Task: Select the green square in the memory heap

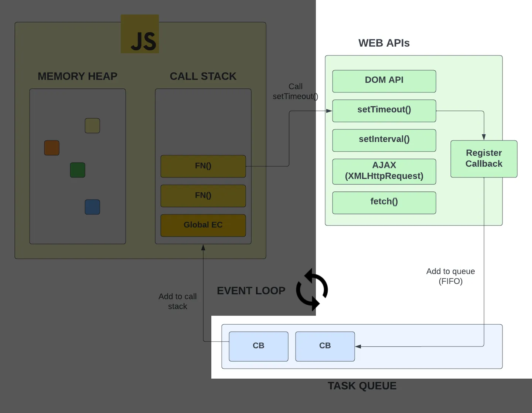Action: 78,170
